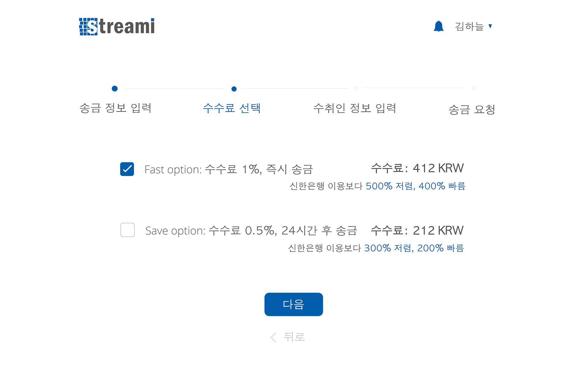Jump to 송금 요청 step
The image size is (588, 384).
pyautogui.click(x=472, y=109)
